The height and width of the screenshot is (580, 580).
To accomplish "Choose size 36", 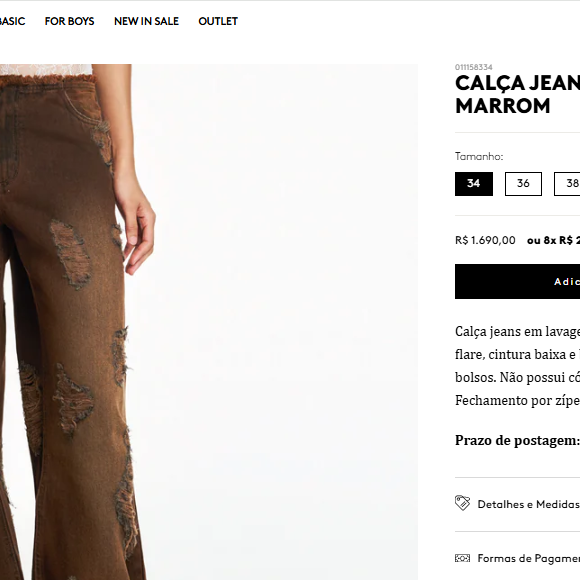I will [x=523, y=184].
